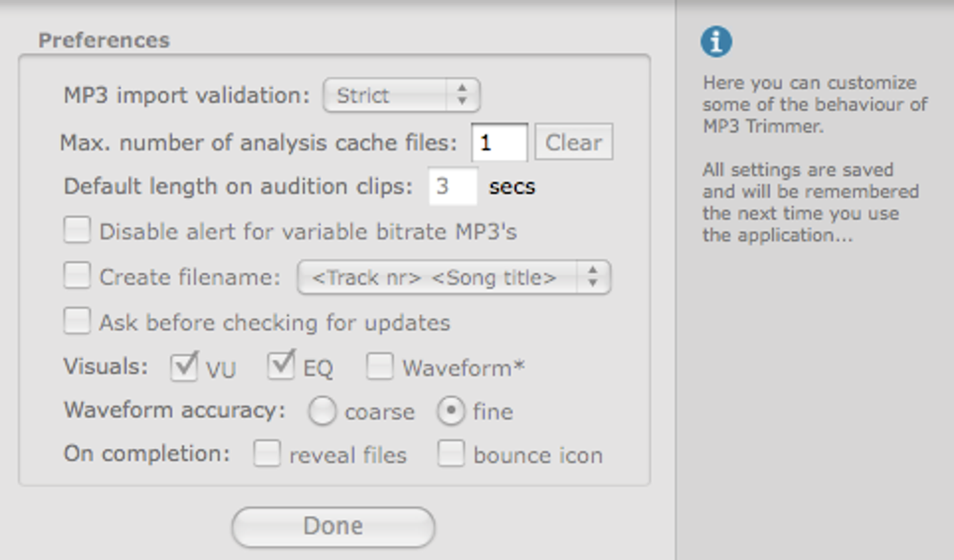Click the audition clip length field
The height and width of the screenshot is (560, 954).
click(453, 186)
